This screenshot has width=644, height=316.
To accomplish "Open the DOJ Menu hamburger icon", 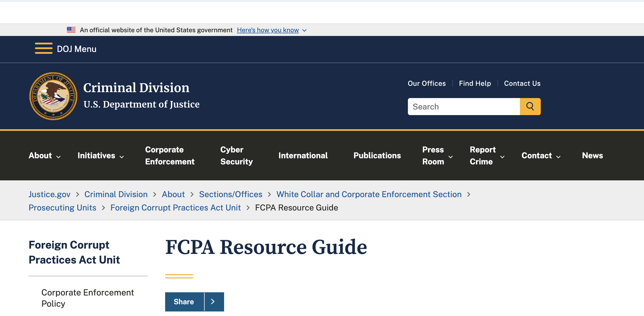I will click(44, 48).
